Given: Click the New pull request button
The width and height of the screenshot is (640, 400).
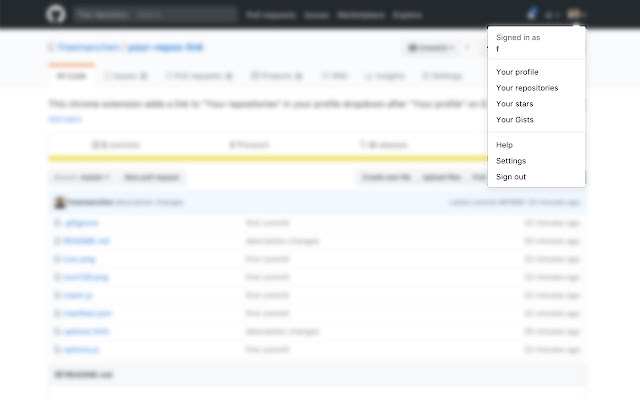Looking at the screenshot, I should (x=152, y=177).
